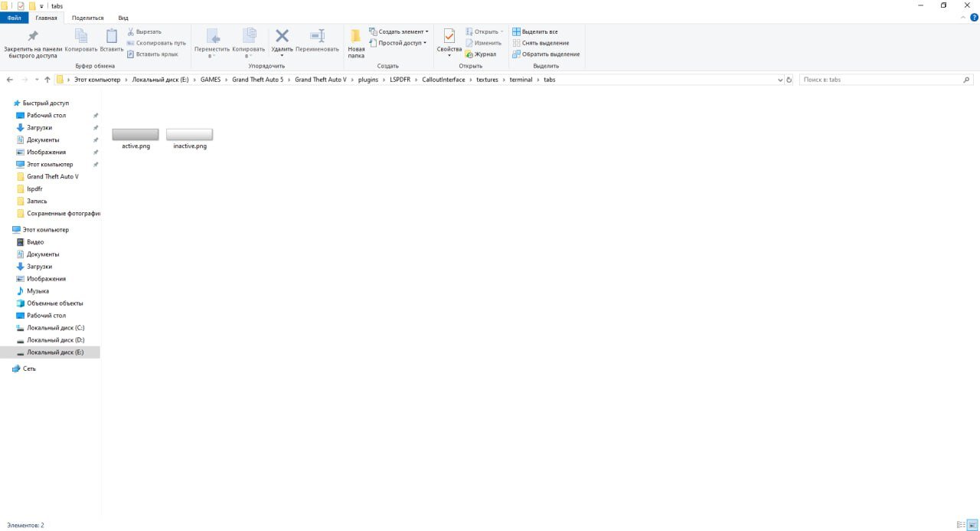The height and width of the screenshot is (531, 980).
Task: Open Музыка in navigation pane
Action: click(x=38, y=291)
